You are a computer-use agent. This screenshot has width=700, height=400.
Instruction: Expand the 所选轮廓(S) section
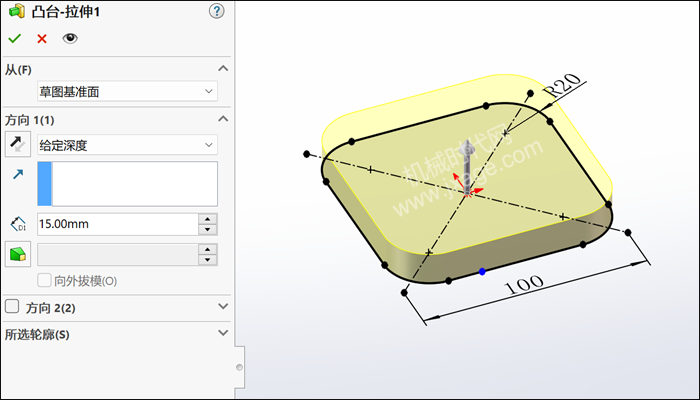[222, 333]
